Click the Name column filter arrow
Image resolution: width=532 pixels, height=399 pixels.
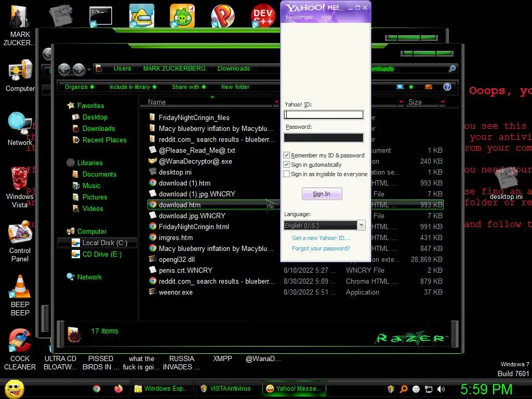coord(276,102)
